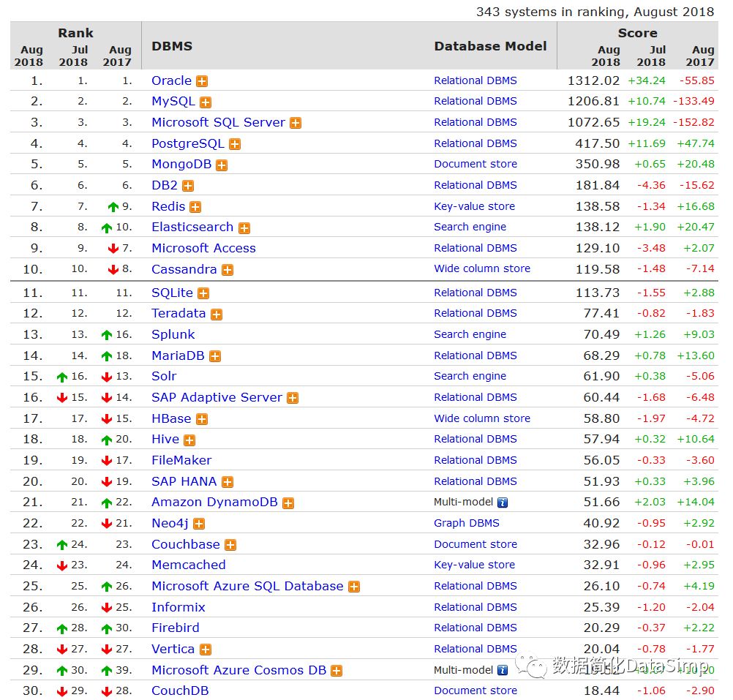The height and width of the screenshot is (700, 733).
Task: Open the Elasticsearch link
Action: pos(192,227)
